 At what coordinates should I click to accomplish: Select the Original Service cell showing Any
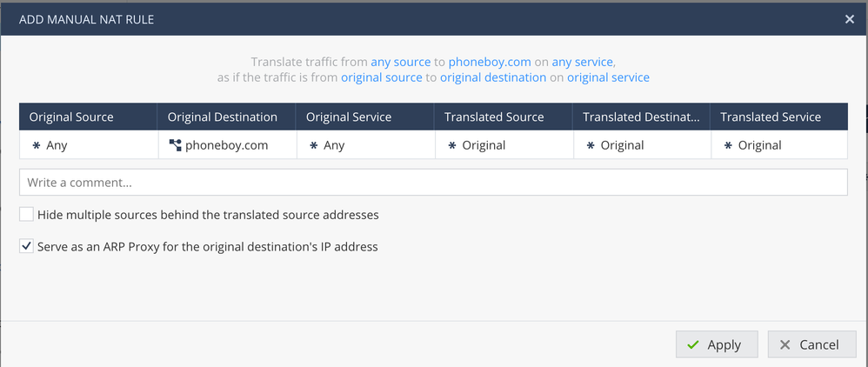(x=366, y=145)
